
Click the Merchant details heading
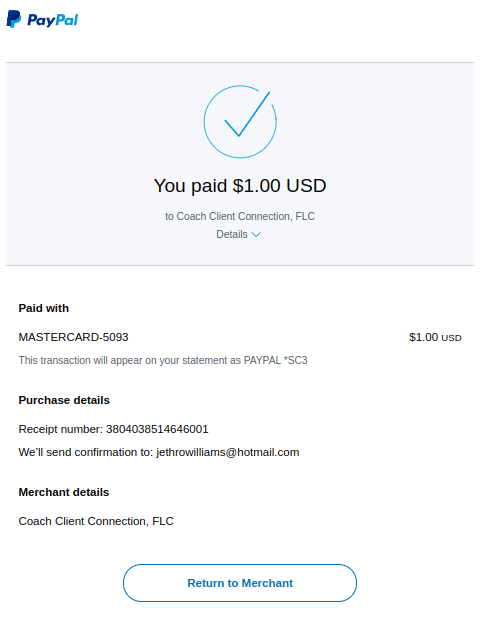click(63, 492)
